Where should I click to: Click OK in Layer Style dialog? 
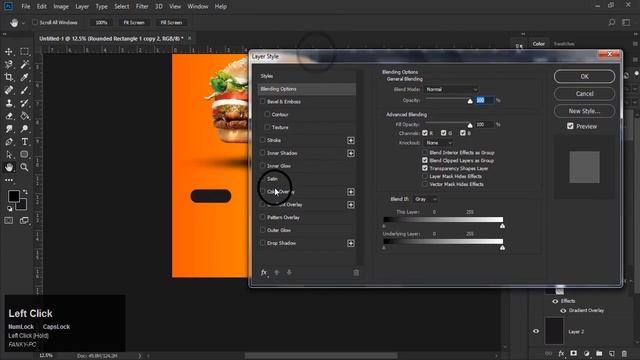pos(584,76)
